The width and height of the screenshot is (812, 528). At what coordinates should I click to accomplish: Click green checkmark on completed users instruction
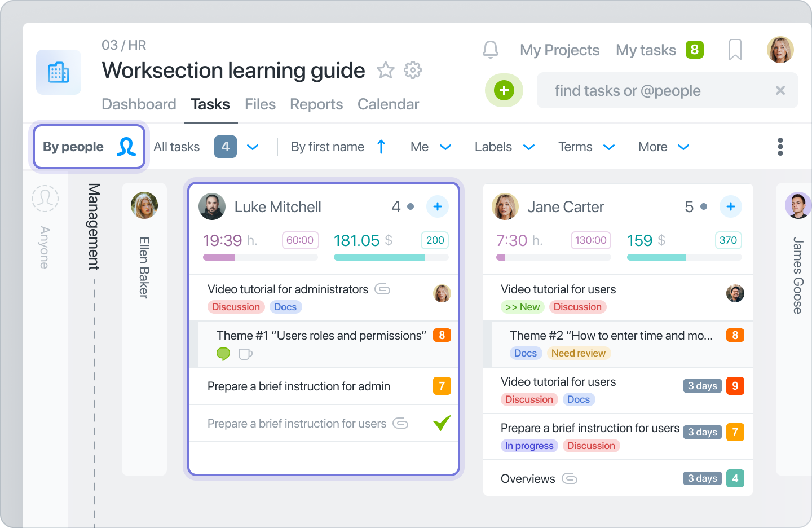coord(442,423)
